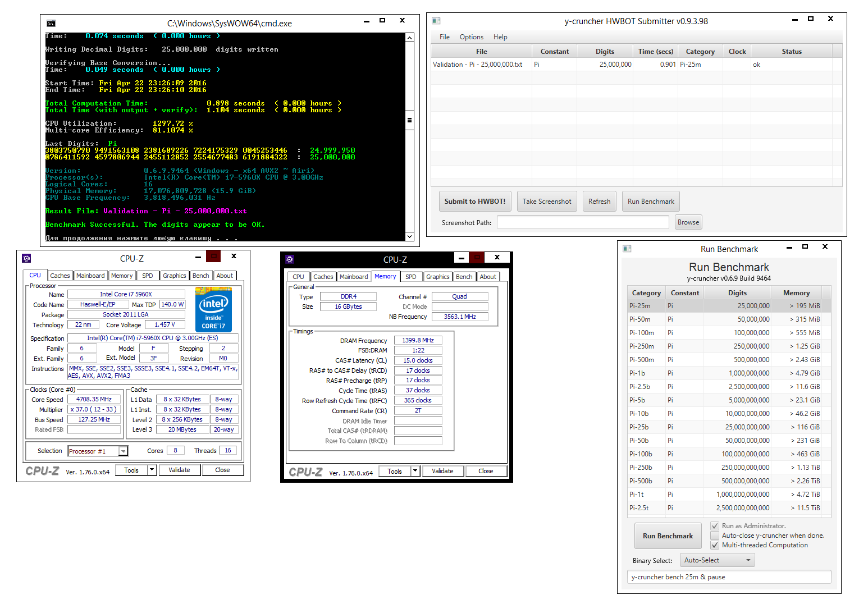Click the Status column header

[792, 51]
